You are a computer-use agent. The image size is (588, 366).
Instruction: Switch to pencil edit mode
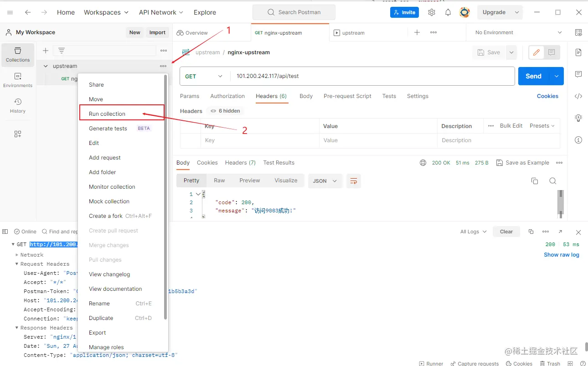[x=536, y=52]
